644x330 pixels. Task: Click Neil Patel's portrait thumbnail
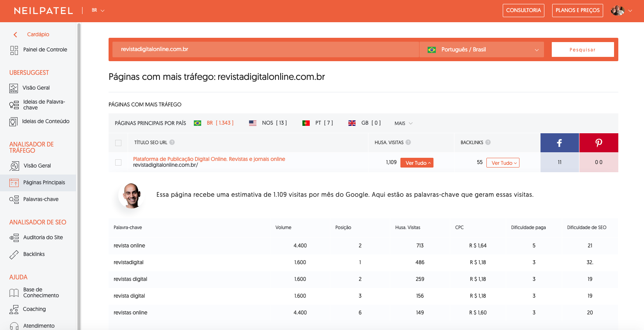pyautogui.click(x=132, y=196)
